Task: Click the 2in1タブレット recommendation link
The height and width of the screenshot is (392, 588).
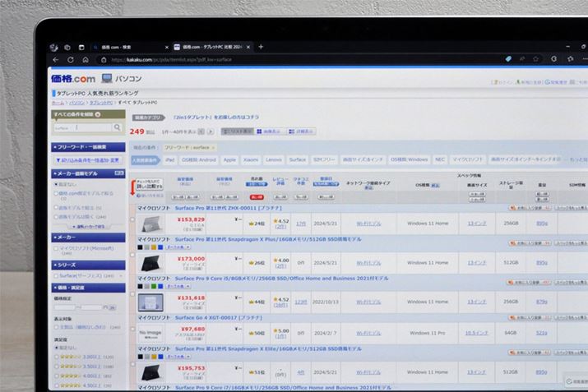Action: pos(216,118)
